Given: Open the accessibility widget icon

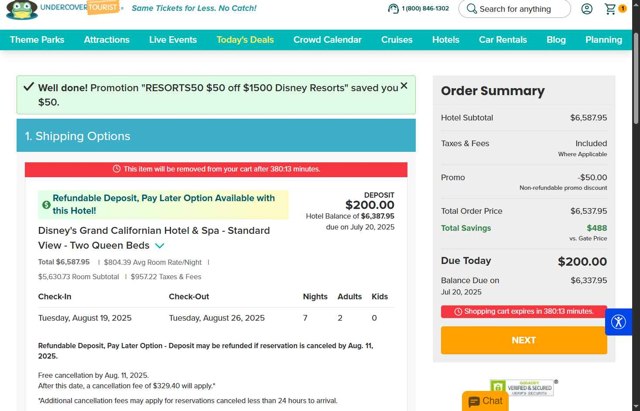Looking at the screenshot, I should coord(618,322).
